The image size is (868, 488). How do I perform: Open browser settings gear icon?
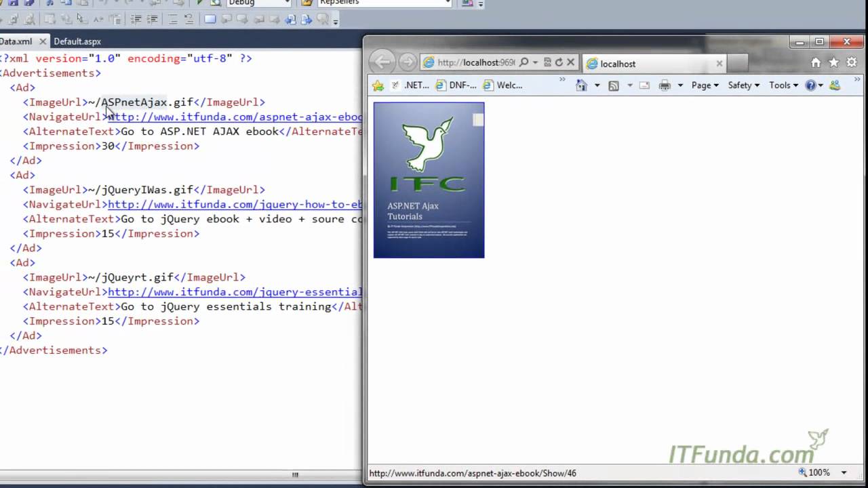tap(852, 62)
